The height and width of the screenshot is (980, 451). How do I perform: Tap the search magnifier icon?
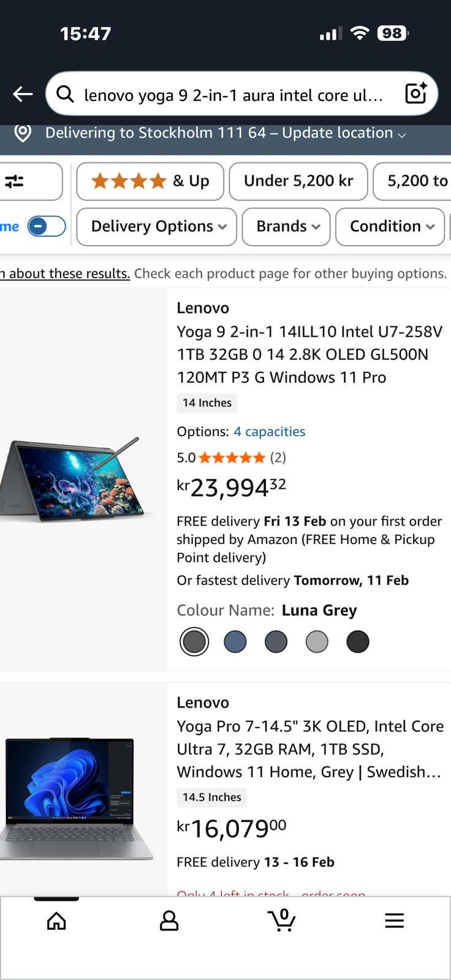65,94
